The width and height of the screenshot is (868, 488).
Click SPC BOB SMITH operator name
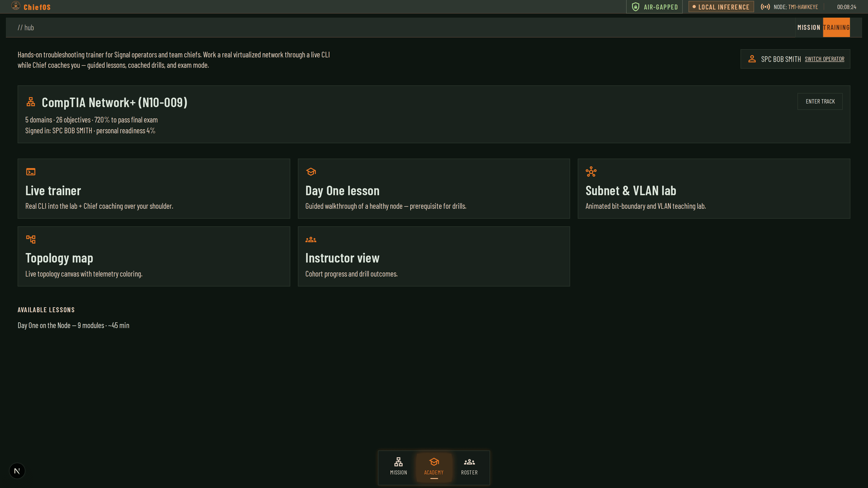click(781, 59)
